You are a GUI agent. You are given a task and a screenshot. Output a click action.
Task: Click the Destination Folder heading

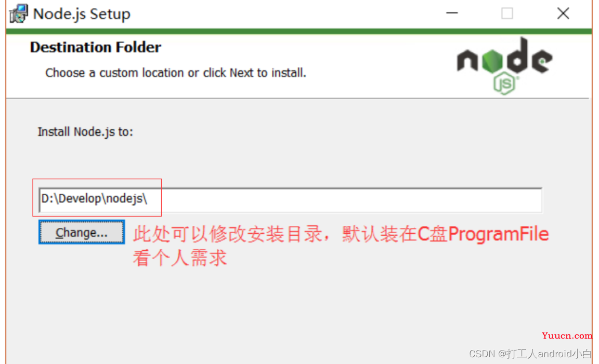tap(96, 47)
